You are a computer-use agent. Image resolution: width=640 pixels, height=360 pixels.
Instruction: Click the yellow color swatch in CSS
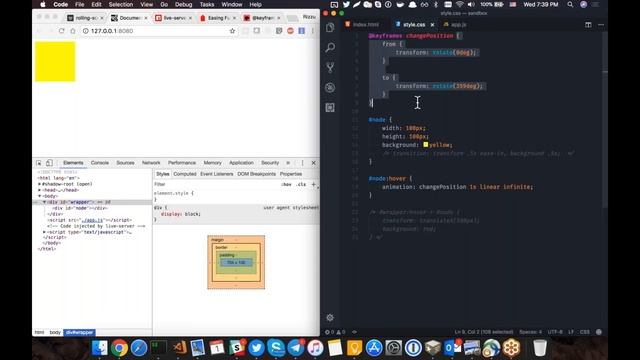426,144
